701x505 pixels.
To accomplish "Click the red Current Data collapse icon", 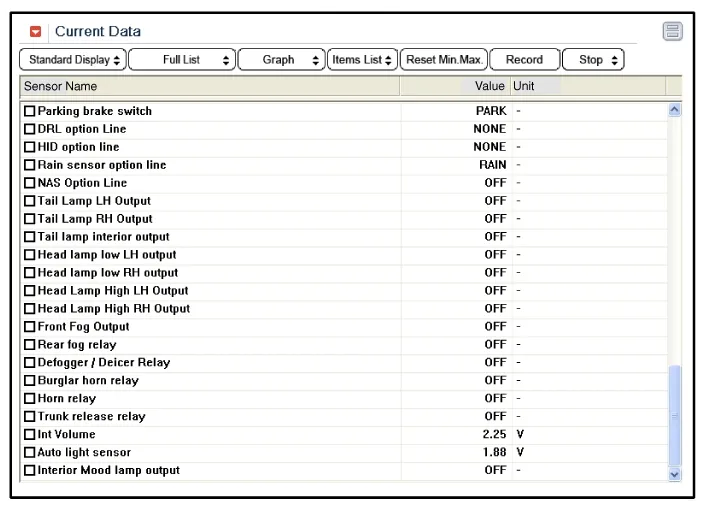I will pyautogui.click(x=36, y=32).
